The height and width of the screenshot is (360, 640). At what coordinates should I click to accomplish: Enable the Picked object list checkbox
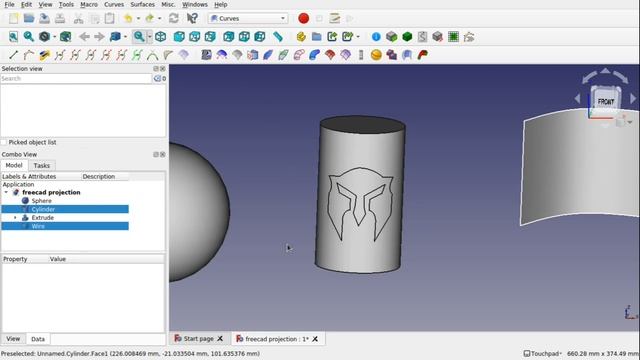pyautogui.click(x=4, y=142)
